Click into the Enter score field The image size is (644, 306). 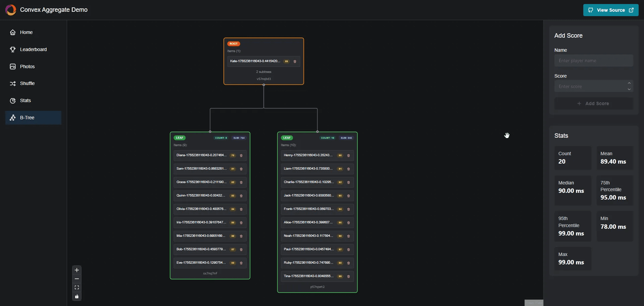pos(590,86)
